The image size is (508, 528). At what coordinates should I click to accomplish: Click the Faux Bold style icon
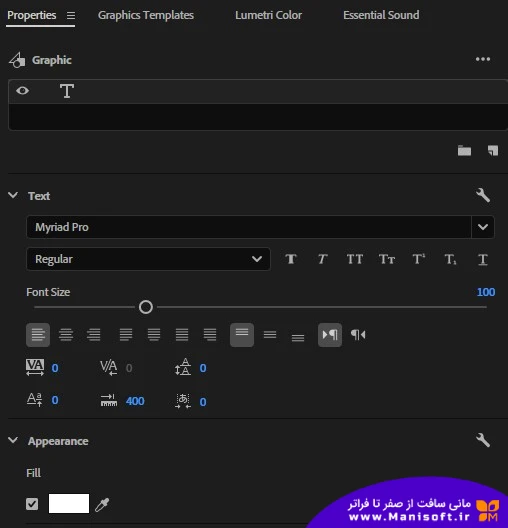click(x=291, y=259)
